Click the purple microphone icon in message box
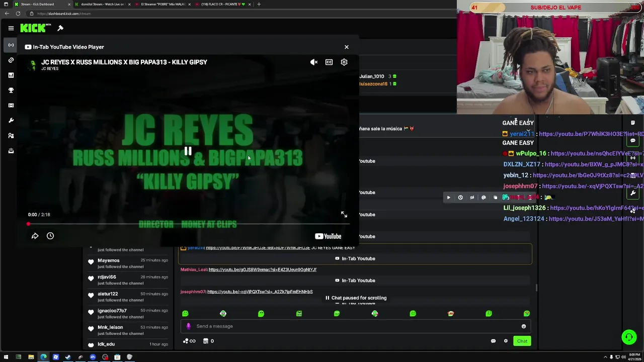 189,326
